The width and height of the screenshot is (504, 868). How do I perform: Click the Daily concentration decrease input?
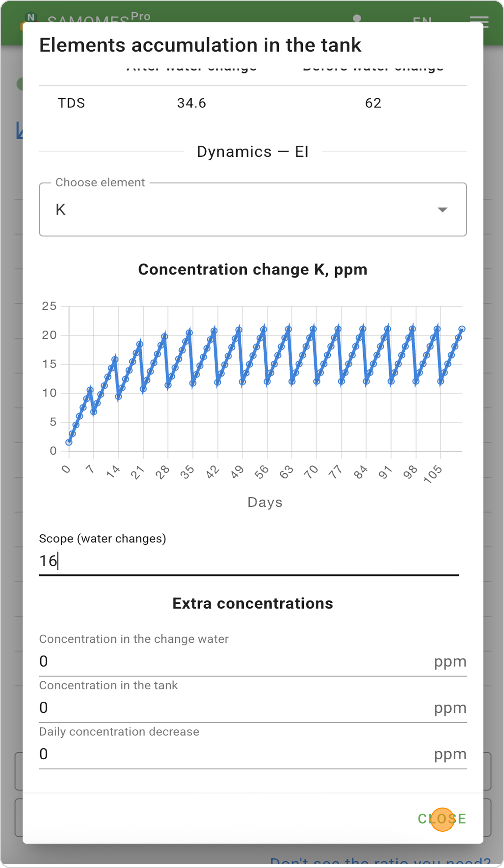point(234,754)
